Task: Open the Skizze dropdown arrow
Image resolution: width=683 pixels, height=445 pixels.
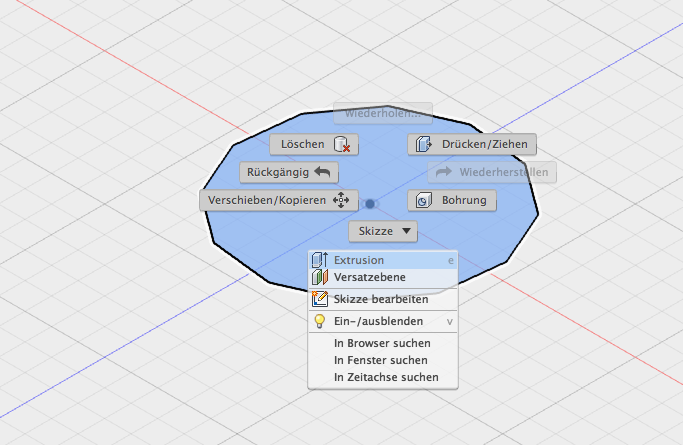Action: click(406, 231)
